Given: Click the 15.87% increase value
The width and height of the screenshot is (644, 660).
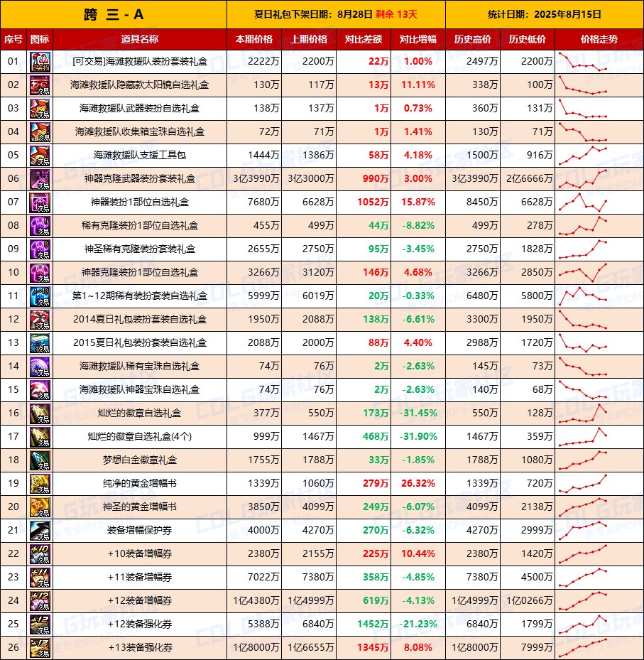Looking at the screenshot, I should [418, 202].
